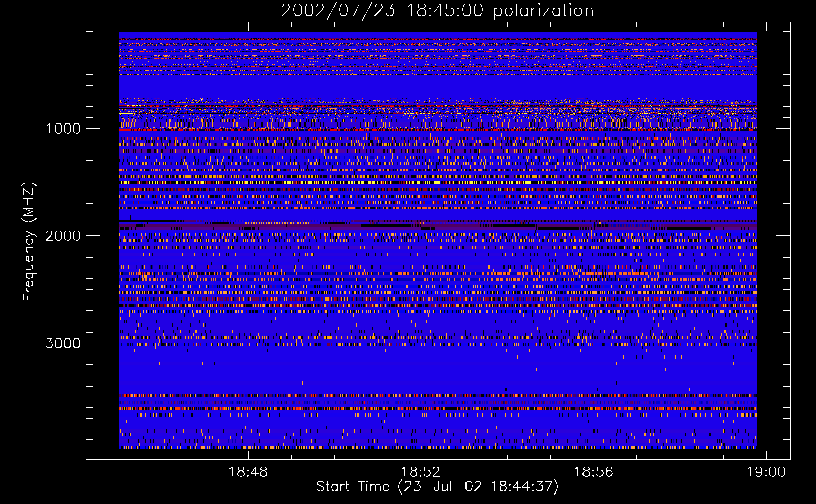This screenshot has height=504, width=816.
Task: Click the 3000 frequency axis label
Action: [x=63, y=343]
